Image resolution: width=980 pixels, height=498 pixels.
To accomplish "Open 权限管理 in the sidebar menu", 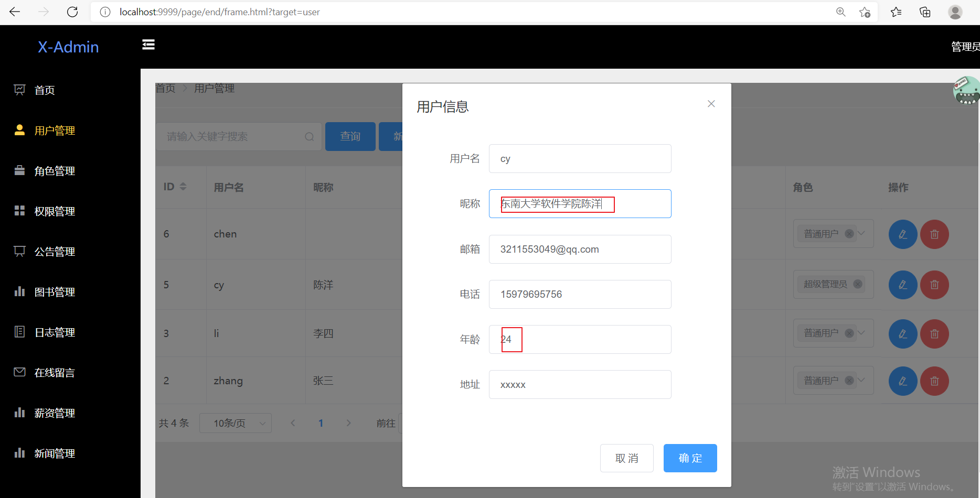I will click(55, 211).
